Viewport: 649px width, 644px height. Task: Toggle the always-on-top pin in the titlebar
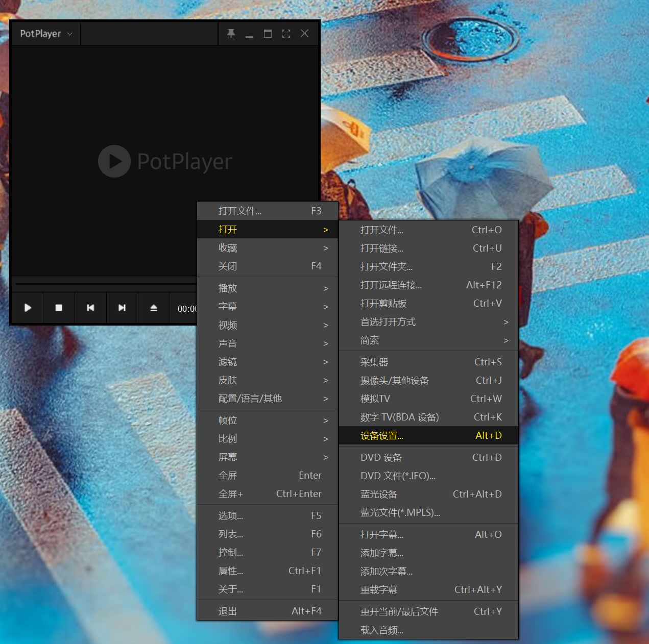[231, 33]
